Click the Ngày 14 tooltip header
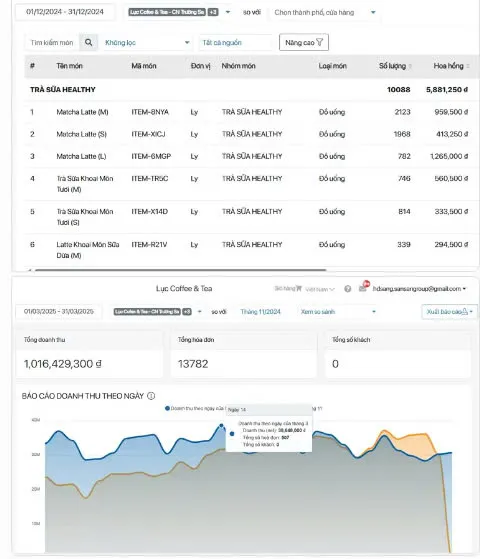The image size is (480, 559). click(x=269, y=410)
